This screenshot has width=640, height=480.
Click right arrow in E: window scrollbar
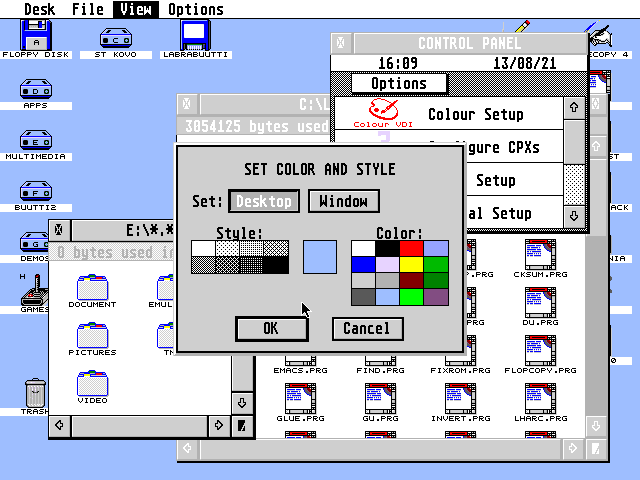click(218, 426)
